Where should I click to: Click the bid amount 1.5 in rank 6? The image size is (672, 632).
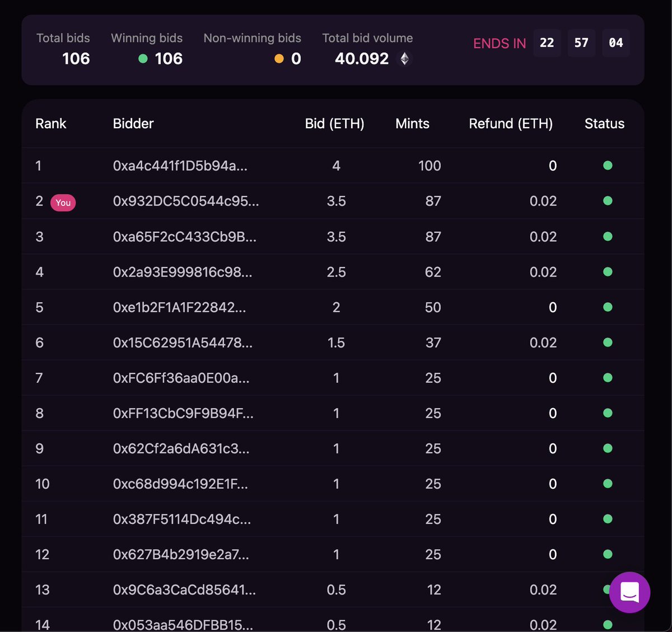(x=336, y=343)
